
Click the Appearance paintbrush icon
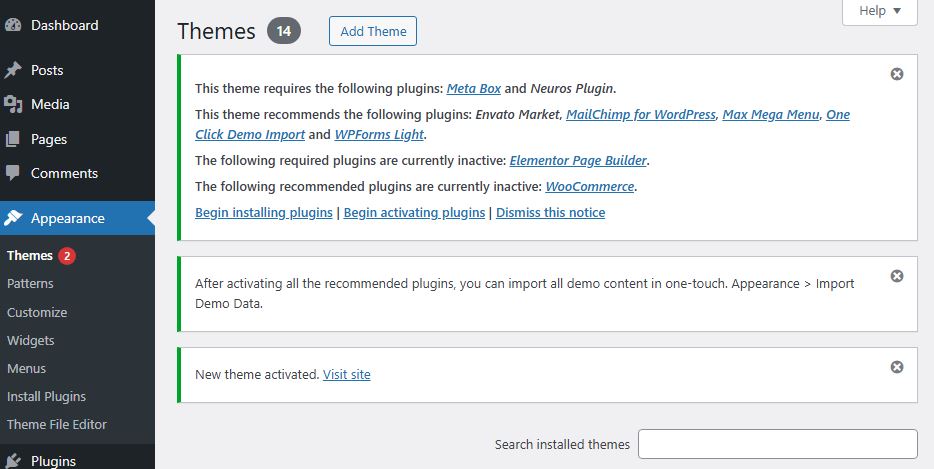[13, 218]
